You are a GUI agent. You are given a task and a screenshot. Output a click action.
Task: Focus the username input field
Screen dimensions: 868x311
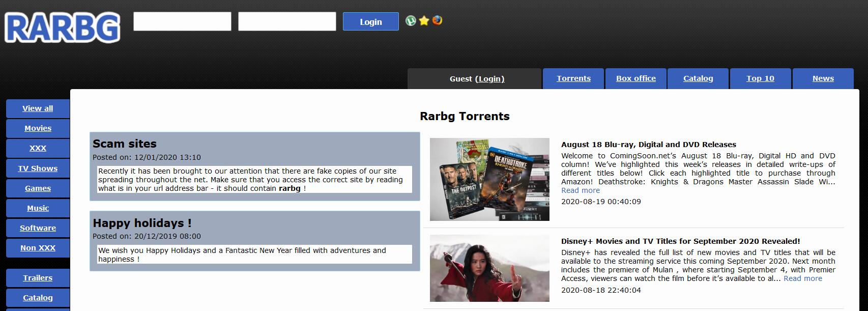(182, 21)
